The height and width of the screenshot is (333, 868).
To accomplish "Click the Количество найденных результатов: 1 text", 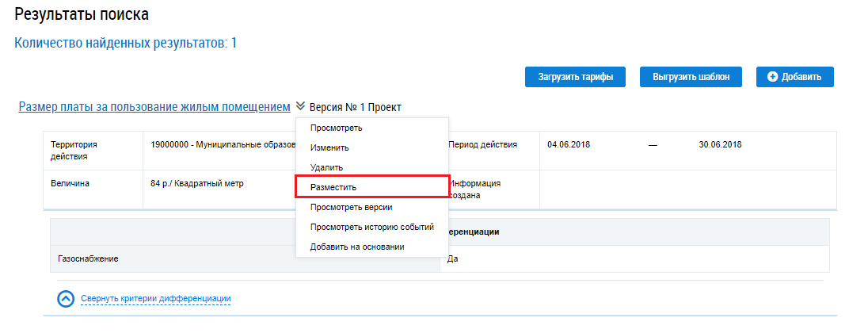I will click(x=126, y=43).
